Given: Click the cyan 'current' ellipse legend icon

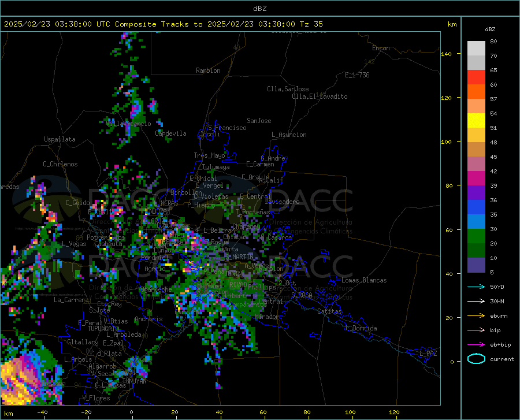Looking at the screenshot, I should coord(476,359).
